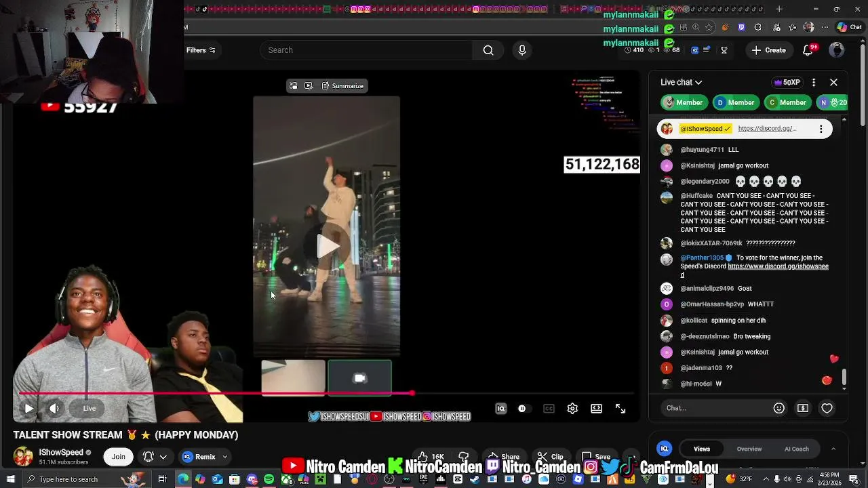The height and width of the screenshot is (488, 868).
Task: Save the video to a playlist
Action: pyautogui.click(x=597, y=457)
